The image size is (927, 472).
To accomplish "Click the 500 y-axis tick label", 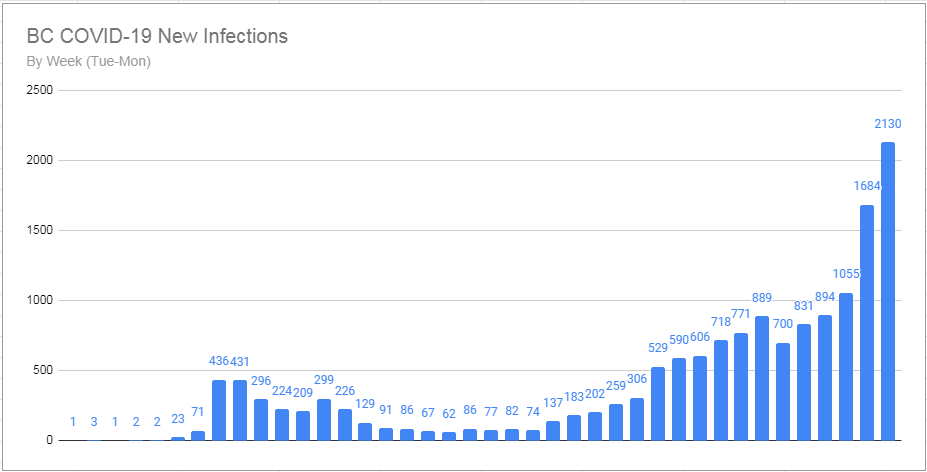I will tap(43, 371).
